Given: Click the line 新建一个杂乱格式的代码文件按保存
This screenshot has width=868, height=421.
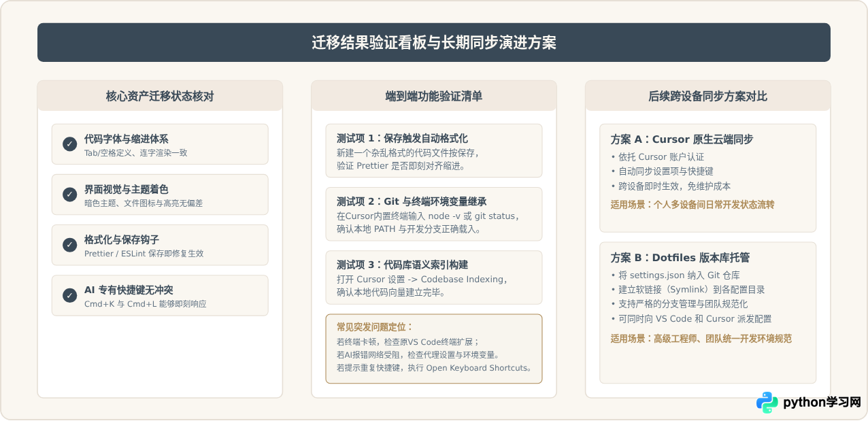Looking at the screenshot, I should [x=408, y=152].
